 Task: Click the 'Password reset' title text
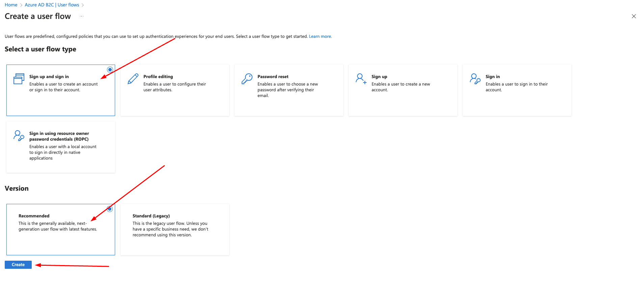coord(273,77)
